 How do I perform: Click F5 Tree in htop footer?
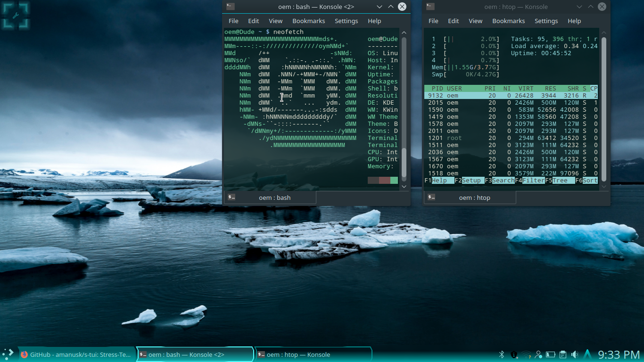pos(560,181)
